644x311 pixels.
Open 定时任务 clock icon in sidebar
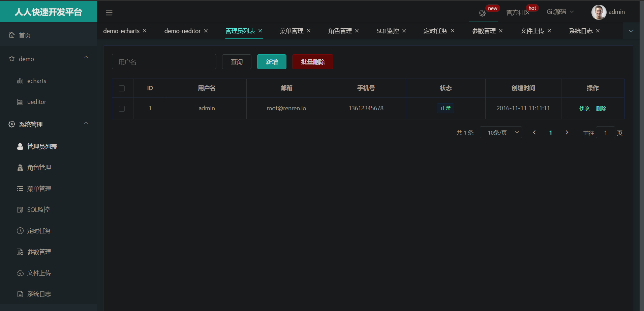pyautogui.click(x=20, y=231)
